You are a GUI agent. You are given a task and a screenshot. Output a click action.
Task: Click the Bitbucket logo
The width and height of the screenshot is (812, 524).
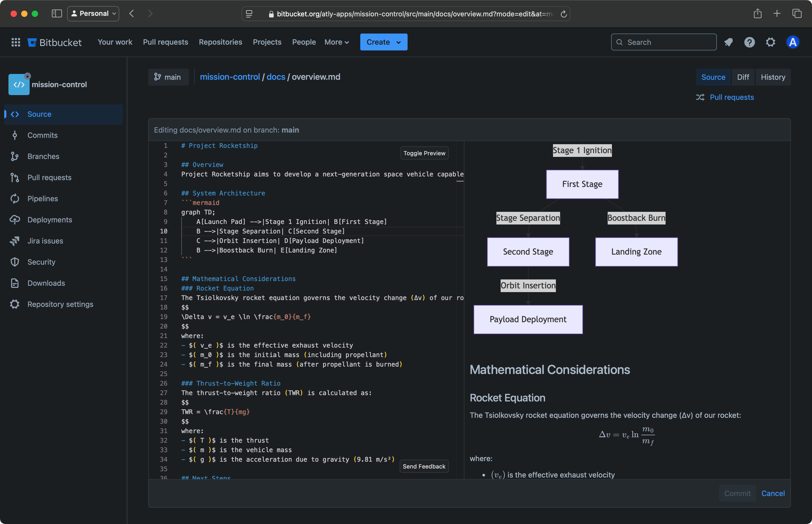pos(54,42)
